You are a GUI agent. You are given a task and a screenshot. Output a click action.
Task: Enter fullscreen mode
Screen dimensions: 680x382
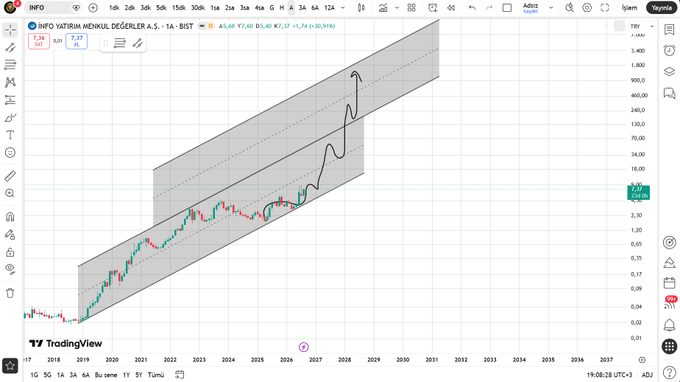coord(605,8)
